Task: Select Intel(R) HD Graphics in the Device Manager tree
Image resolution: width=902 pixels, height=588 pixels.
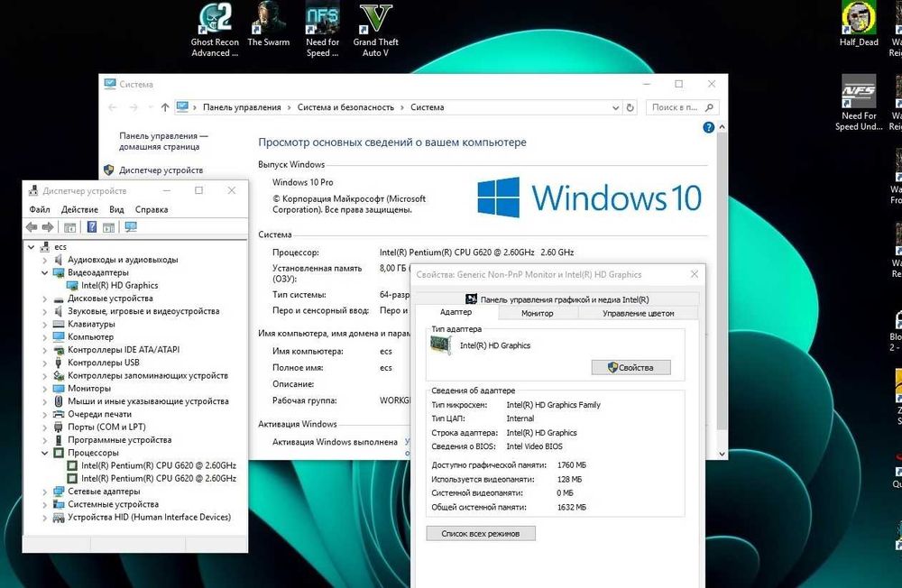Action: (120, 285)
